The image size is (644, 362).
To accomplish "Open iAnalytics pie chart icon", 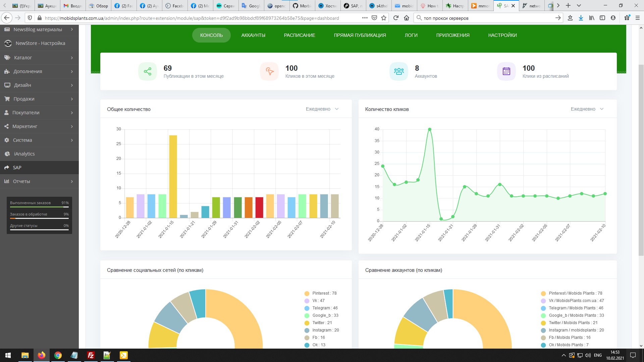I will pyautogui.click(x=7, y=154).
